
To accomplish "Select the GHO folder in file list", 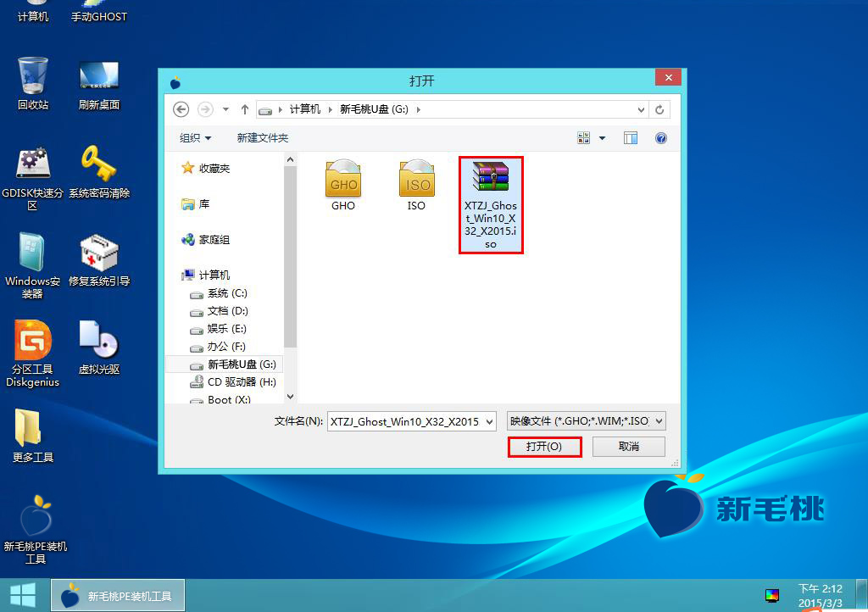I will click(x=343, y=186).
